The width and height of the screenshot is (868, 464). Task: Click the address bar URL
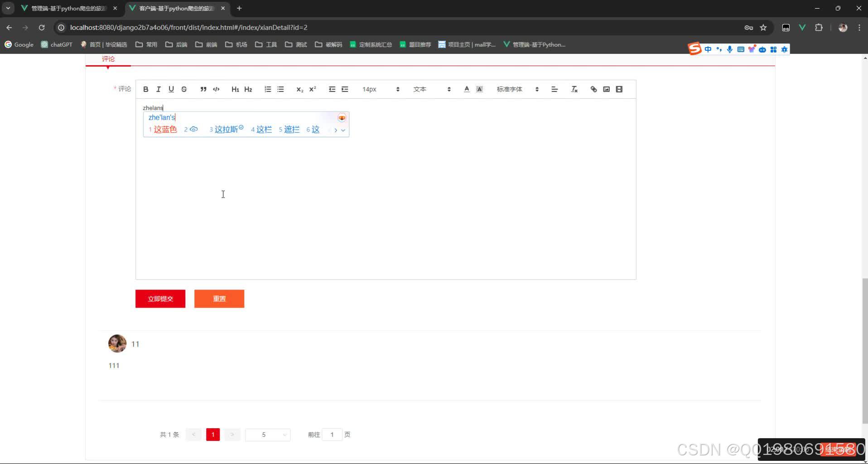189,28
